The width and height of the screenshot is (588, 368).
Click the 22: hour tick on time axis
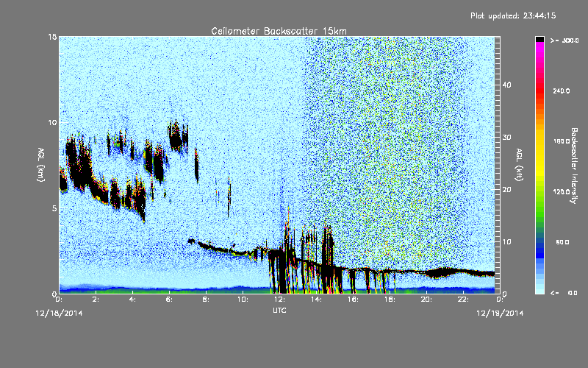tap(463, 300)
